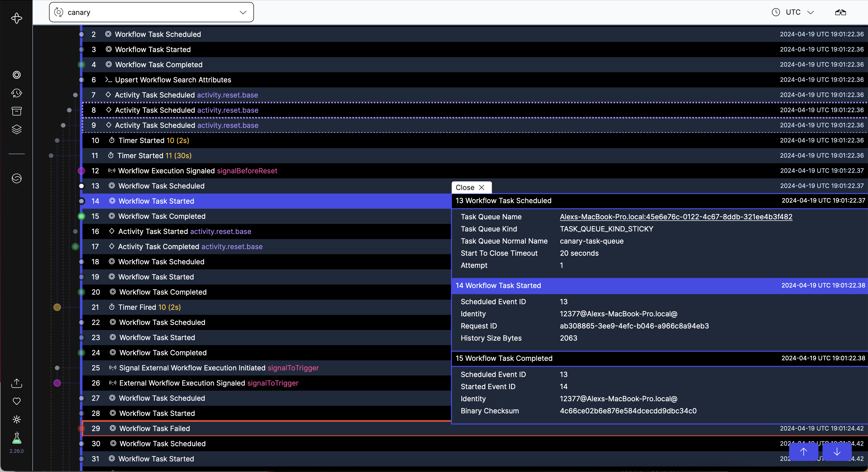Click the 2.26.0 version label
Screen dimensions: 868x472
coord(16,451)
